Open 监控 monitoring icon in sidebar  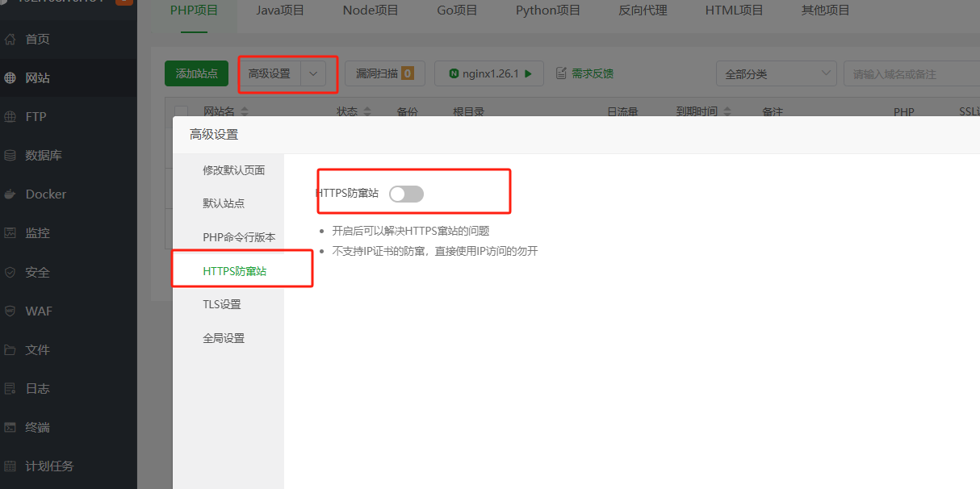tap(10, 232)
